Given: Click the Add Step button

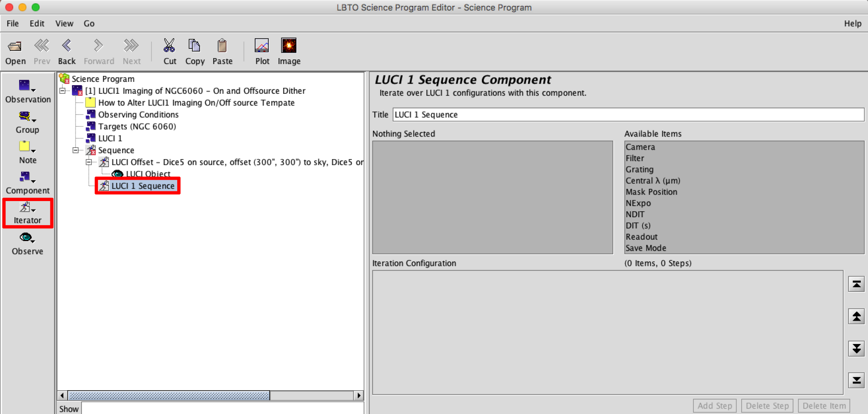Looking at the screenshot, I should tap(715, 406).
